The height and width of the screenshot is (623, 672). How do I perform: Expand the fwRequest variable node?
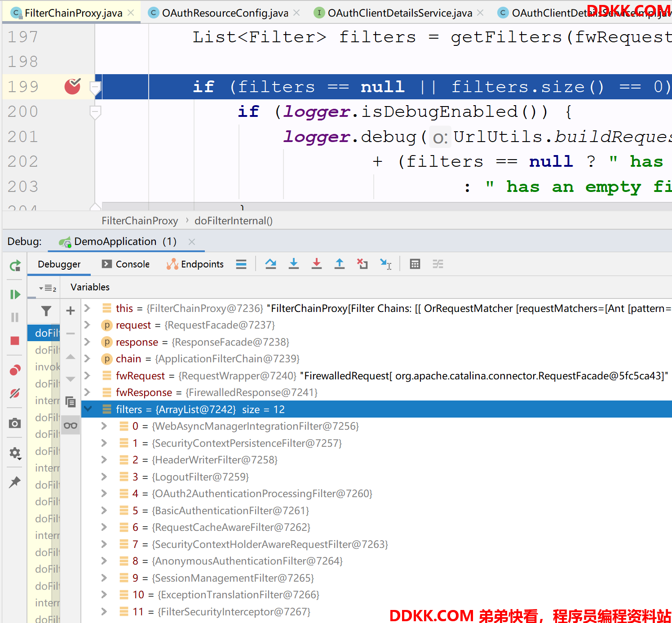pyautogui.click(x=88, y=376)
